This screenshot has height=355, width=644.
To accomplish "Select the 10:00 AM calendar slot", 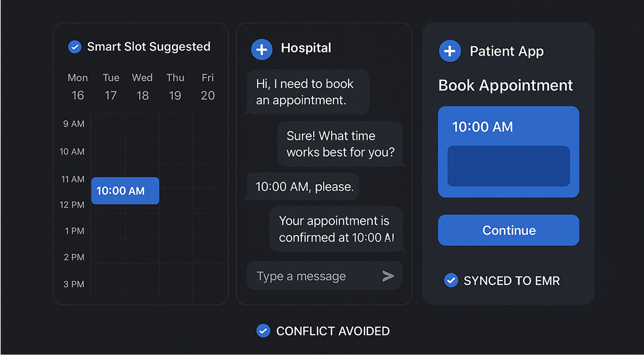I will pos(125,191).
